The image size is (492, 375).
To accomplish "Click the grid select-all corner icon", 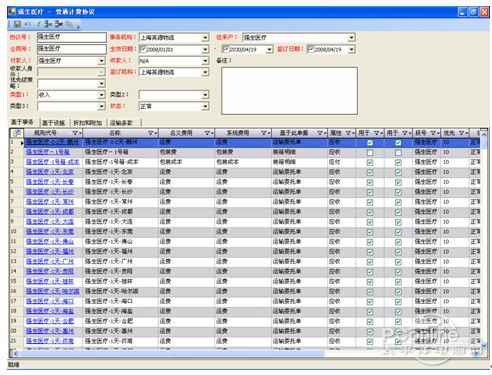I will [x=16, y=133].
